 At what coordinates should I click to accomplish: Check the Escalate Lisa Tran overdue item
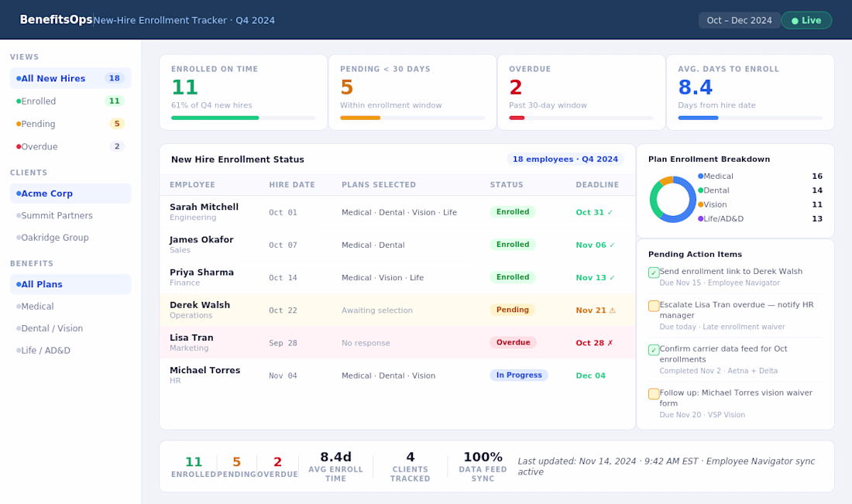654,306
